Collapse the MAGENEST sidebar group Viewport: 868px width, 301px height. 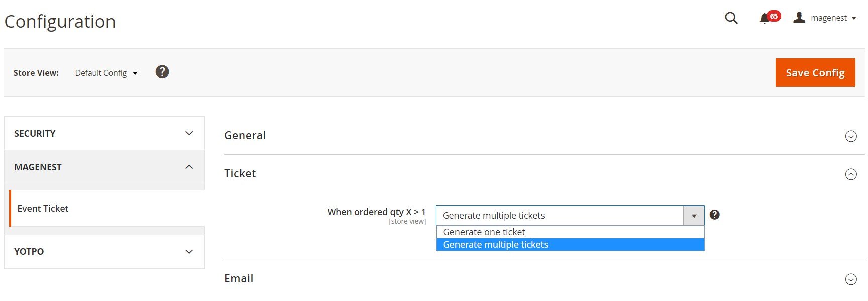pos(104,167)
